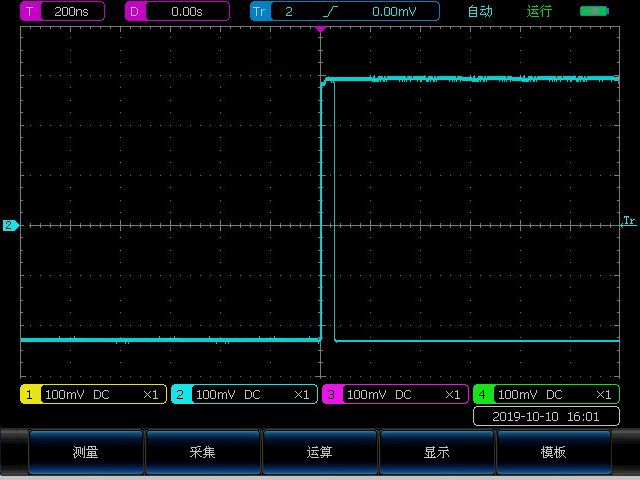Click the rising edge trigger slope icon
640x480 pixels.
(x=330, y=12)
